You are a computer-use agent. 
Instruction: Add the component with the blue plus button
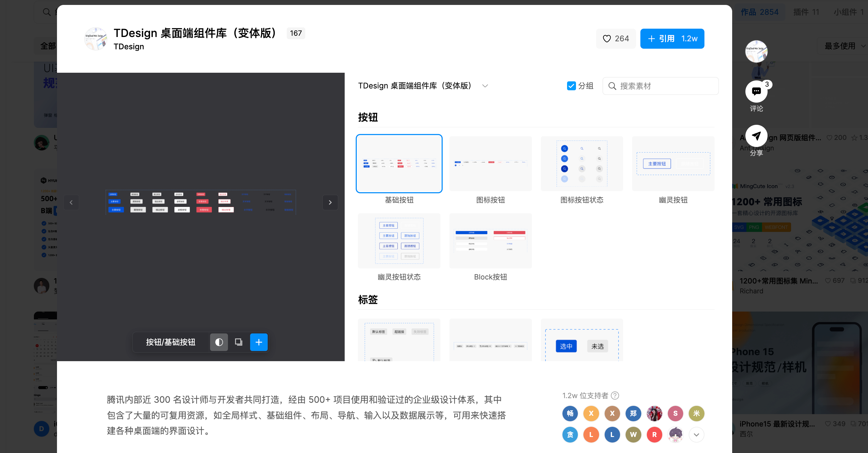[259, 342]
